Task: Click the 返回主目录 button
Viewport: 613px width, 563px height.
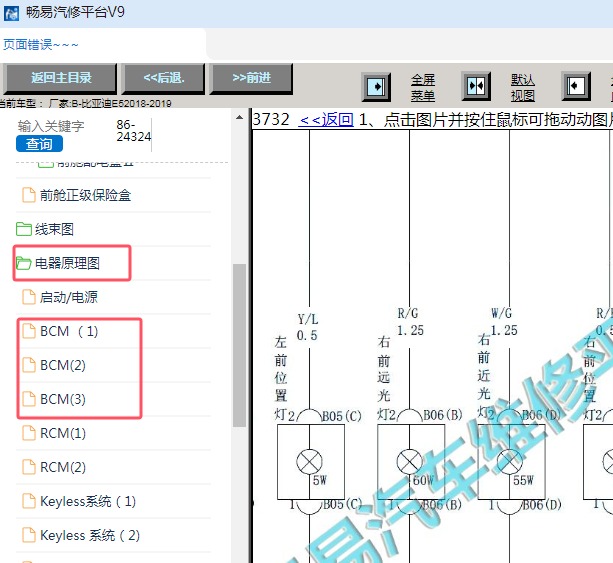Action: click(61, 78)
